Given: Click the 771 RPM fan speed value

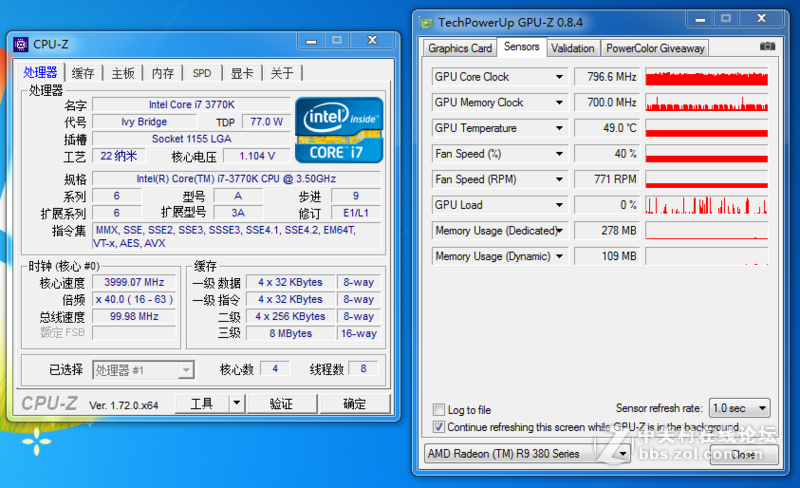Looking at the screenshot, I should click(606, 179).
